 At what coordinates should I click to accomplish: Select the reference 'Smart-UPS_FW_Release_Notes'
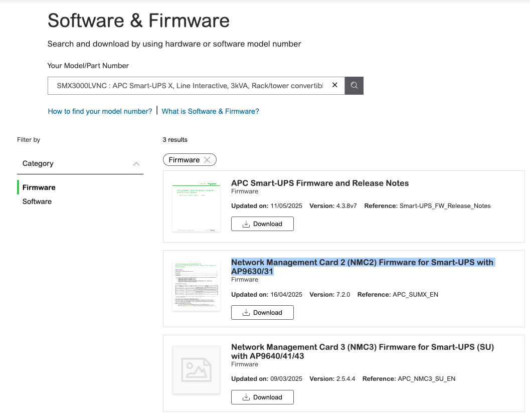pyautogui.click(x=445, y=206)
